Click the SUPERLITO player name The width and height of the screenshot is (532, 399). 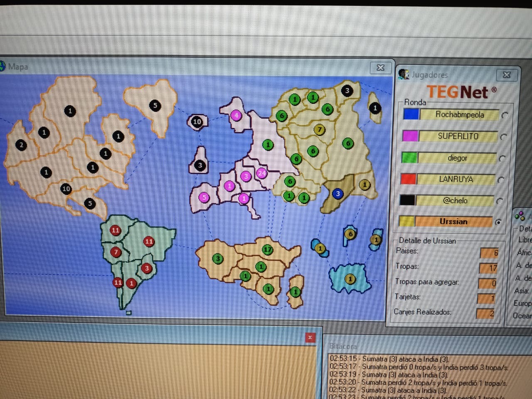(458, 136)
